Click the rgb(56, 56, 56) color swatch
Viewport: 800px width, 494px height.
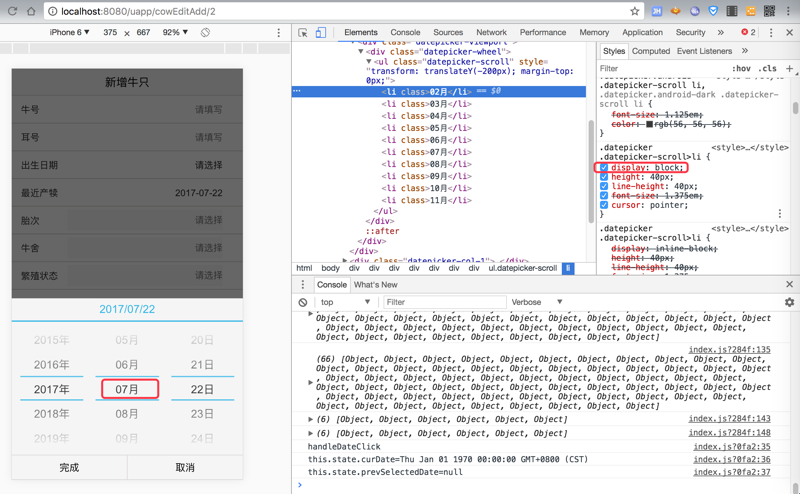click(x=648, y=125)
